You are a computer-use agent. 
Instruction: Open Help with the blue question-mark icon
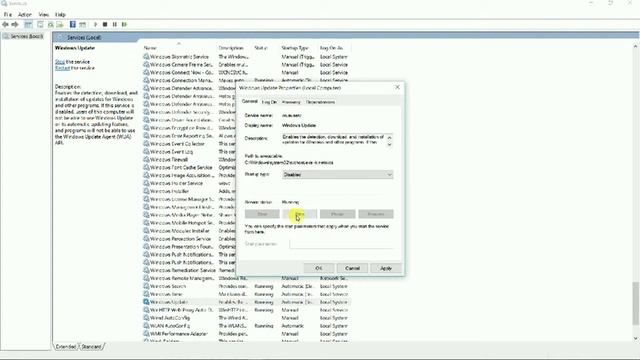coord(73,24)
